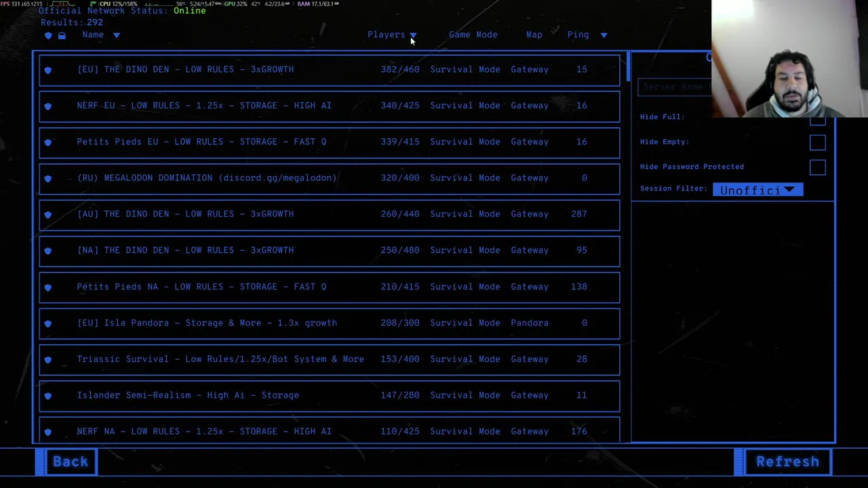Click the shield icon of [AU] THE DINO DEN row
The image size is (868, 488).
(x=47, y=214)
